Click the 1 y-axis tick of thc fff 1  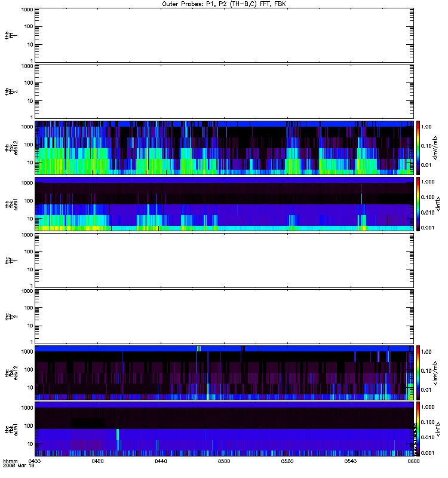pyautogui.click(x=32, y=286)
